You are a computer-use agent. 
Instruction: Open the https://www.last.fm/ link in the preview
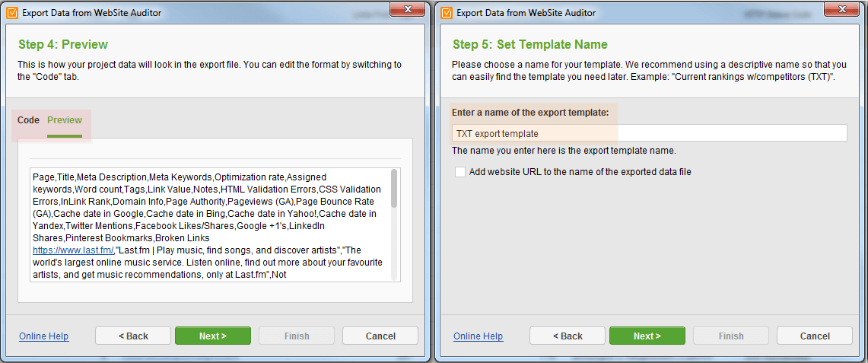[x=73, y=250]
